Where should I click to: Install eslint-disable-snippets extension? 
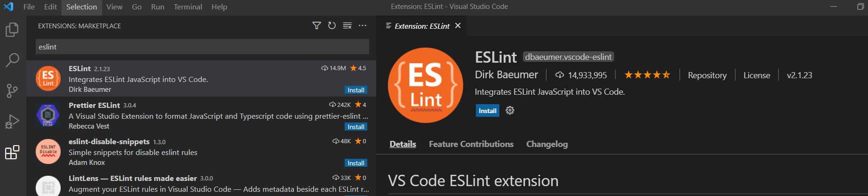(x=356, y=163)
